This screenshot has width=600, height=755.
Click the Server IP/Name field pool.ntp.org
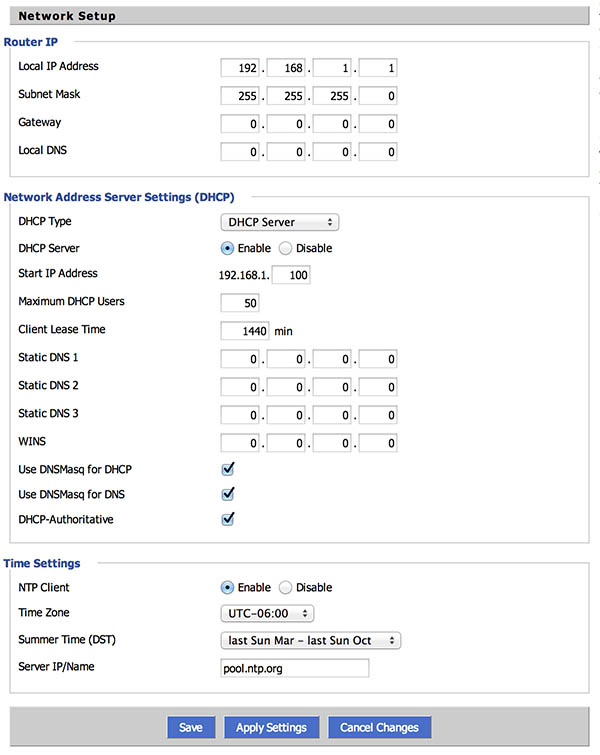295,668
